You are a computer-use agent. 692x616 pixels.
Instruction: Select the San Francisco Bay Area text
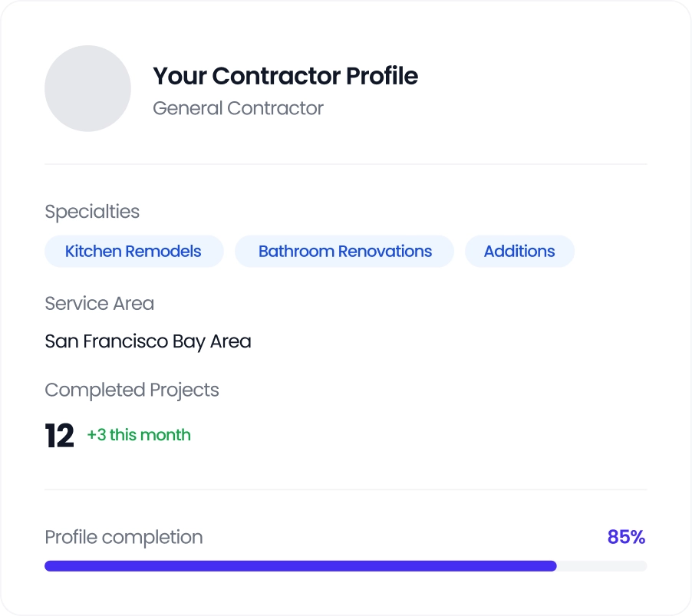pyautogui.click(x=148, y=341)
